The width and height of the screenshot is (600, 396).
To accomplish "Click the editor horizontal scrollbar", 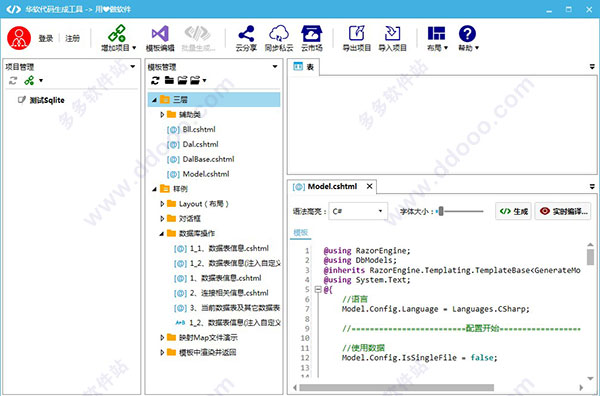I will (396, 388).
